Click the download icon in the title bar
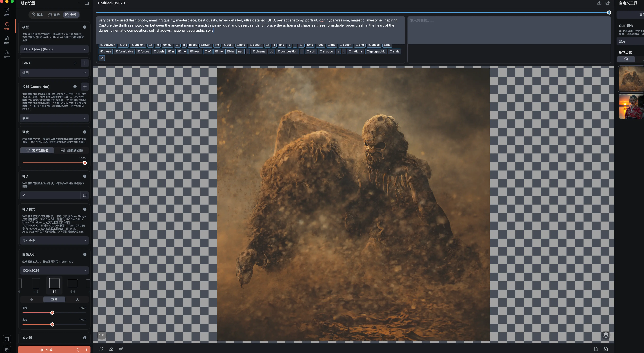This screenshot has width=644, height=353. click(x=599, y=3)
